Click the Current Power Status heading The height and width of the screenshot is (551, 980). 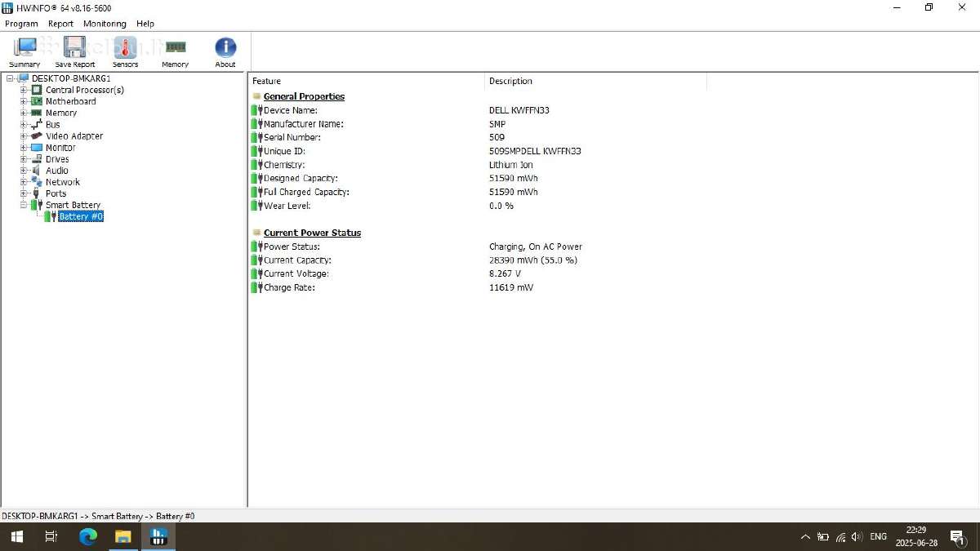(312, 233)
